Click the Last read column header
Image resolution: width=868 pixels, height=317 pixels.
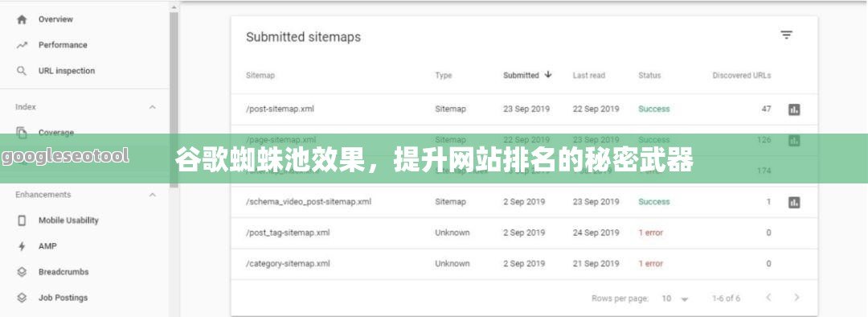(x=589, y=76)
